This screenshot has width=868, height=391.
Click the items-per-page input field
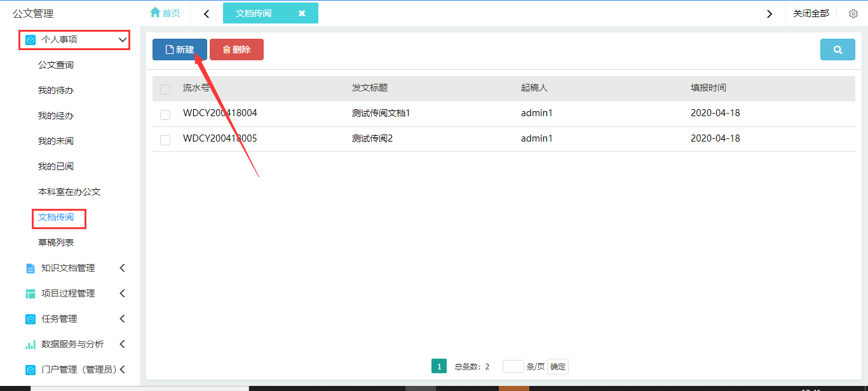point(513,366)
